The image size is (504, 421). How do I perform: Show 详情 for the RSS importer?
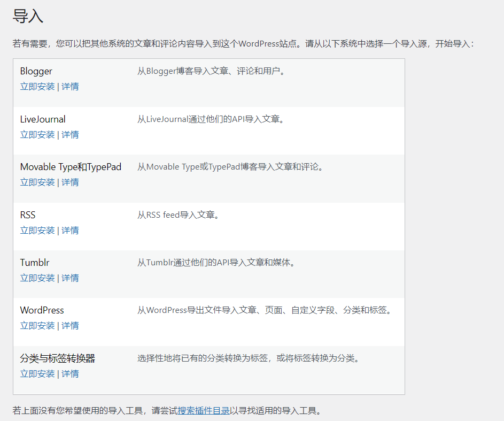coord(70,231)
